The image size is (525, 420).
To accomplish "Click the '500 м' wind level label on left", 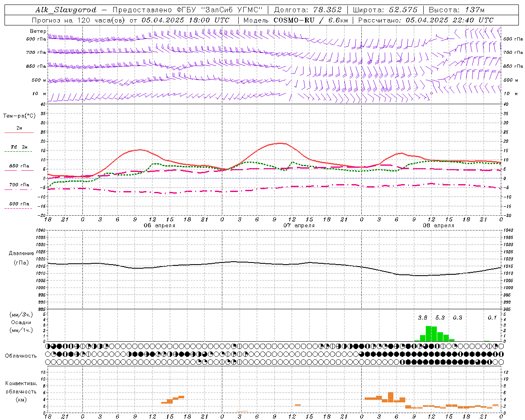I will [x=39, y=80].
